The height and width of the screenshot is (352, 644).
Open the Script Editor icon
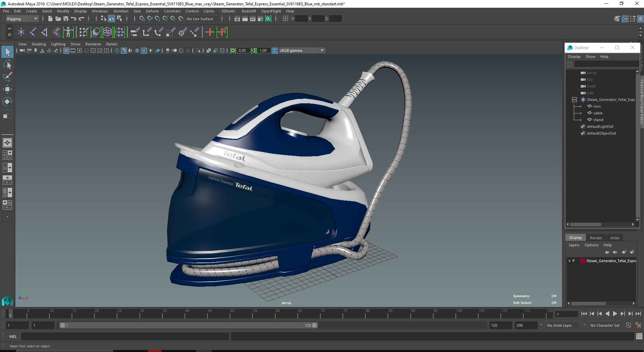click(639, 336)
